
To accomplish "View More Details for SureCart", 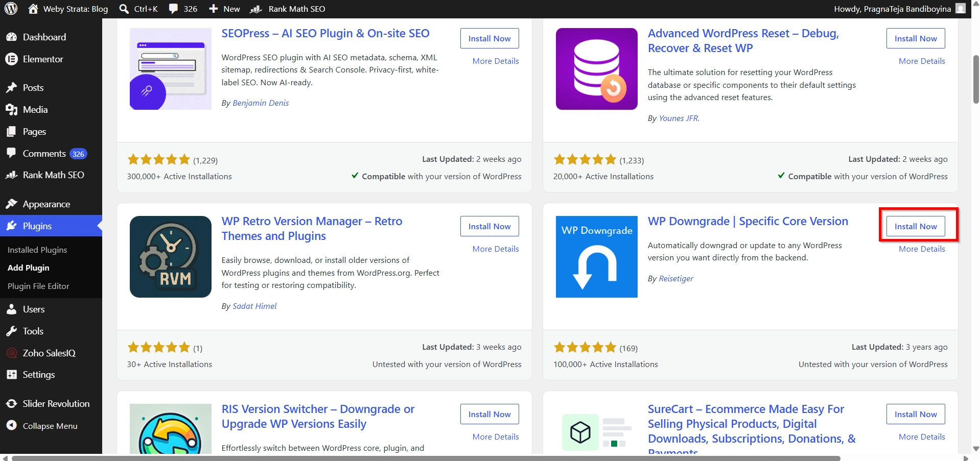I will click(x=922, y=436).
